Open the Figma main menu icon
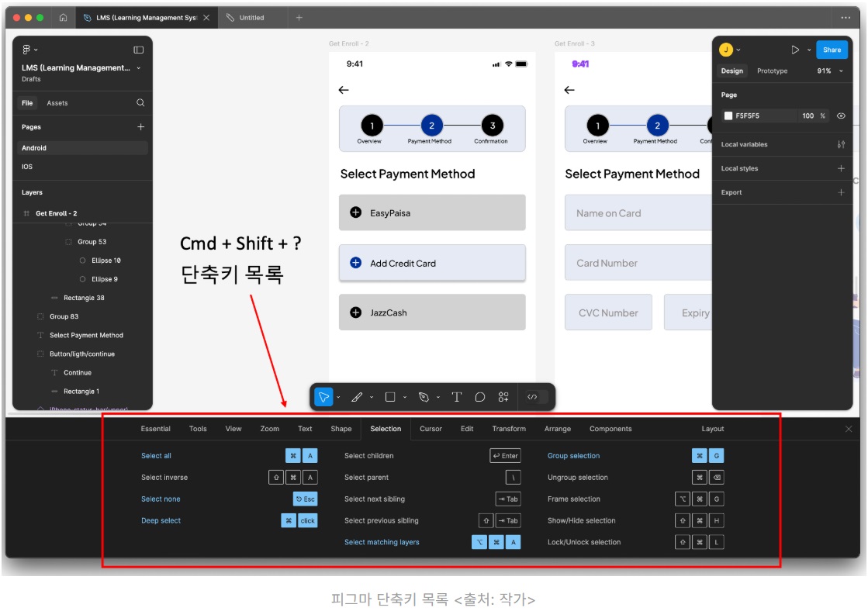 26,50
